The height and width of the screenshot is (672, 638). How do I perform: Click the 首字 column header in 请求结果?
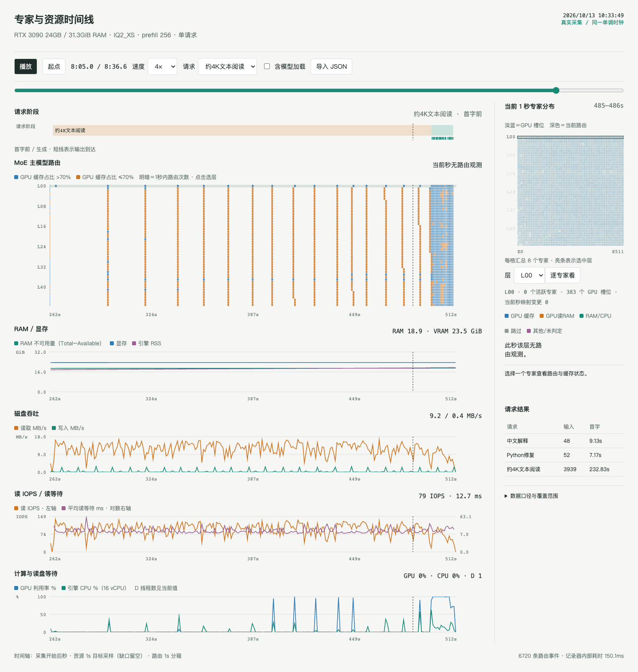(595, 427)
